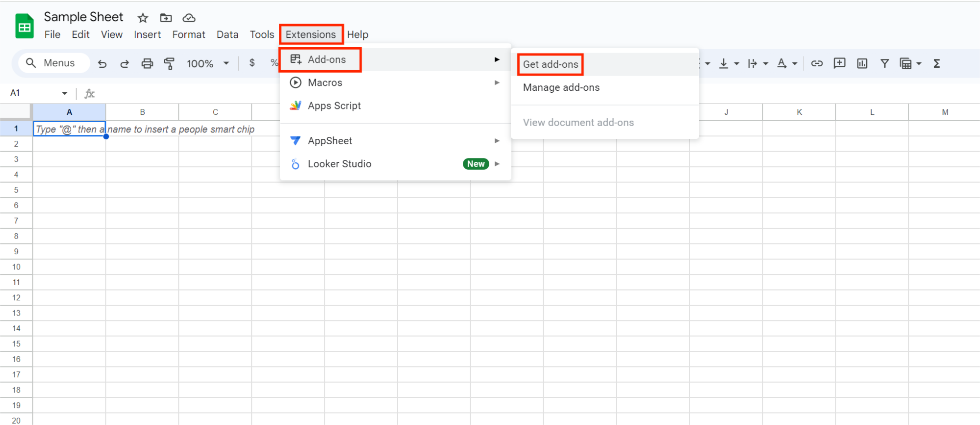Viewport: 980px width, 425px height.
Task: Click the AppSheet blue icon
Action: tap(296, 141)
